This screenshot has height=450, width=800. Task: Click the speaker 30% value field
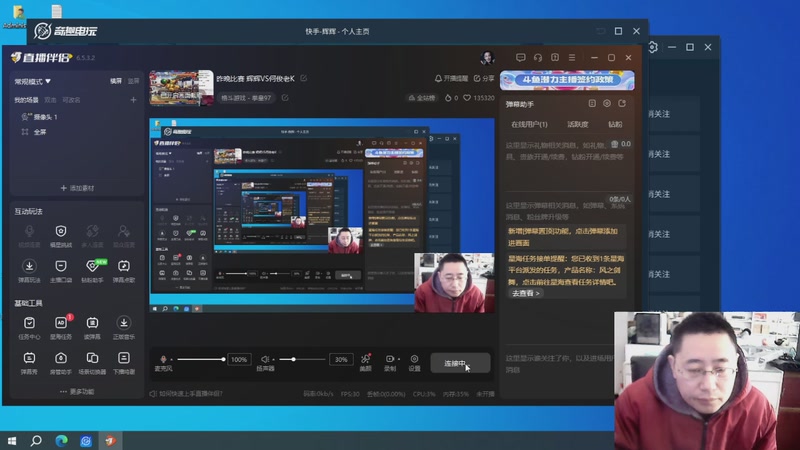click(x=341, y=359)
